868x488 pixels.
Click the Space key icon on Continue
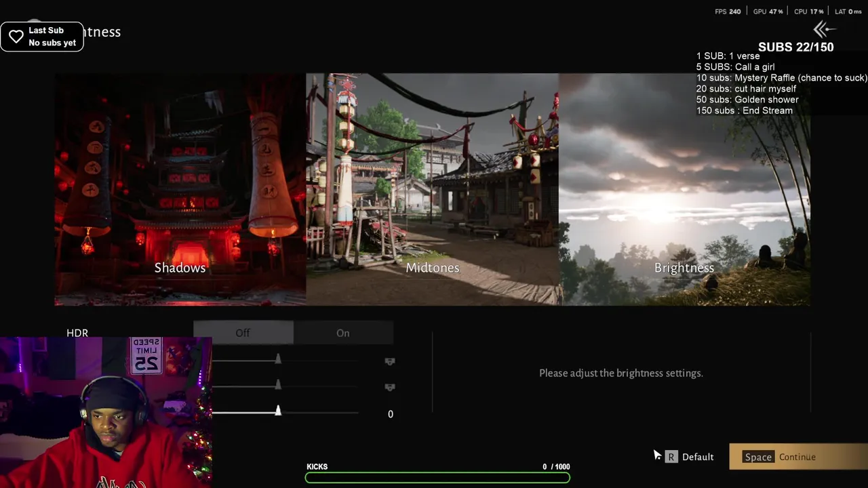click(758, 457)
